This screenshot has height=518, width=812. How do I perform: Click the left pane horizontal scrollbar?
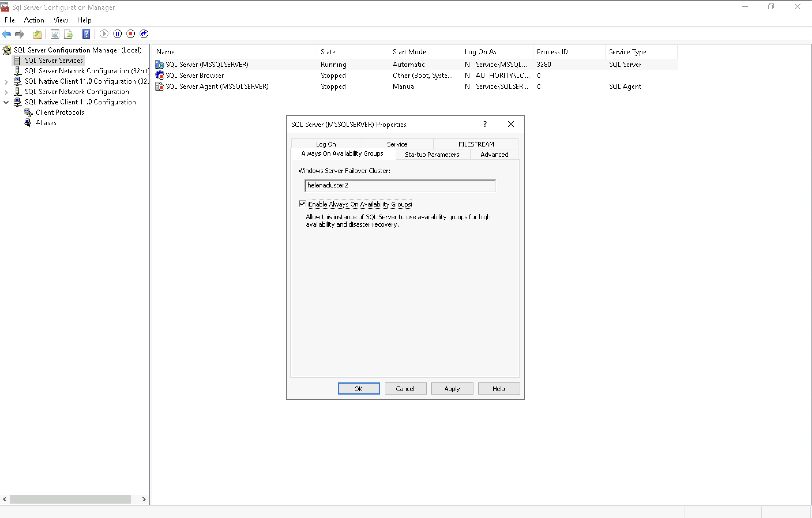click(70, 499)
